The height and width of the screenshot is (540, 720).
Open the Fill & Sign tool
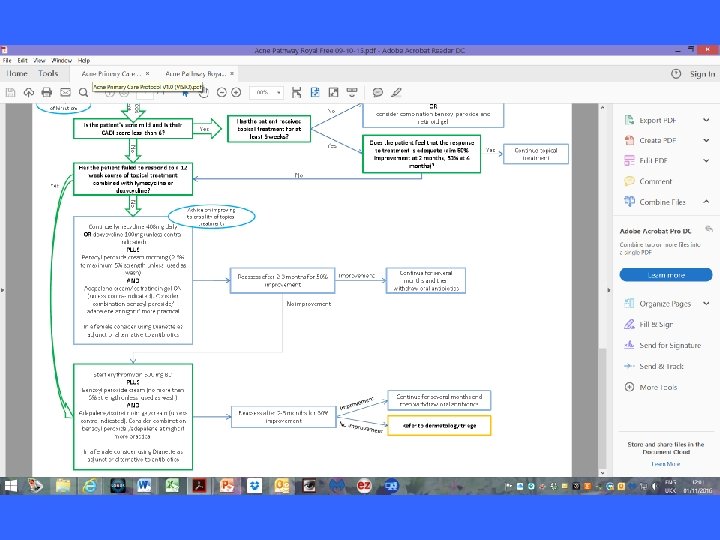tap(656, 324)
